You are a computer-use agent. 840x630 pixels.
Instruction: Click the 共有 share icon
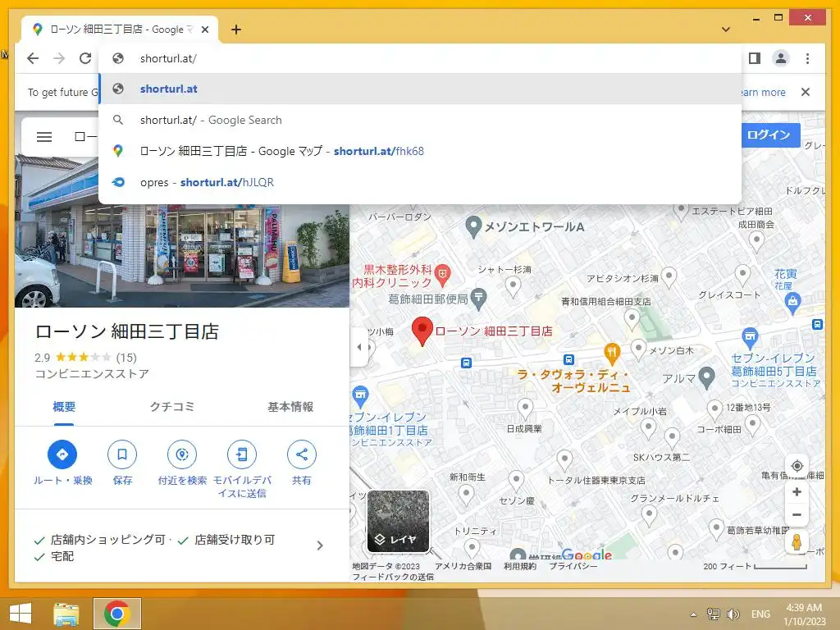pos(302,454)
